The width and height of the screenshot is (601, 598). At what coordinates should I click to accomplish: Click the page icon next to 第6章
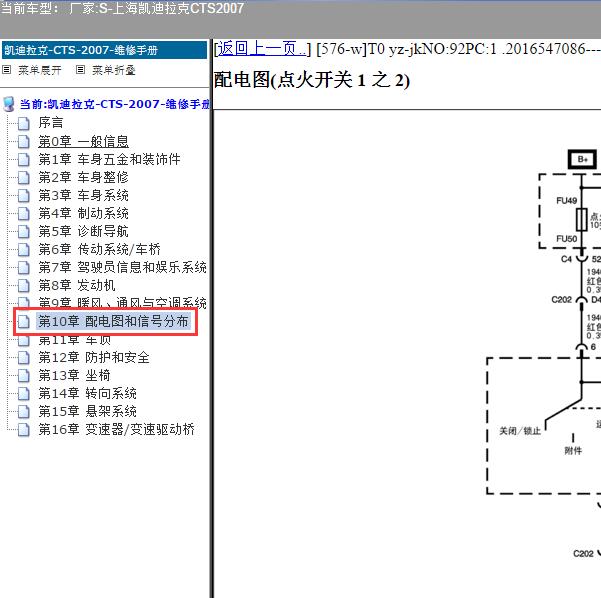coord(24,250)
